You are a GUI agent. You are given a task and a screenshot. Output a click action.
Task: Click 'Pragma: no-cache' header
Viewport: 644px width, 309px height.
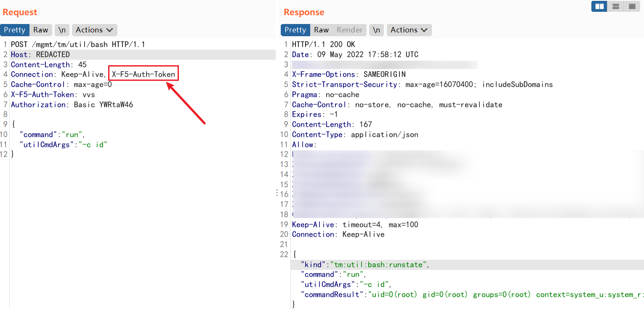click(x=326, y=94)
